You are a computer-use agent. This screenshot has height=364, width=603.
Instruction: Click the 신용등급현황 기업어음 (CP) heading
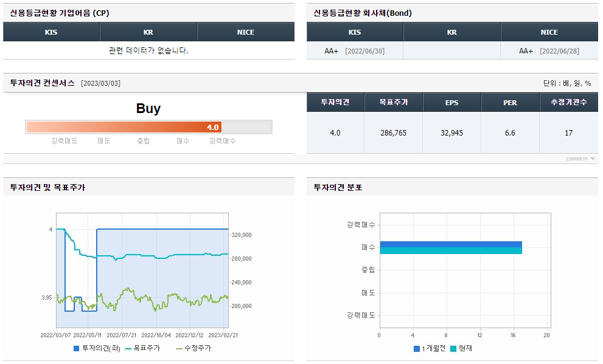click(60, 13)
